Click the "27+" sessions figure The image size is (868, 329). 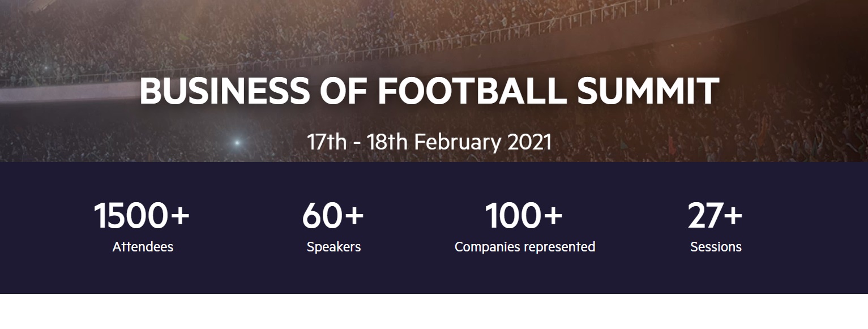(x=715, y=216)
